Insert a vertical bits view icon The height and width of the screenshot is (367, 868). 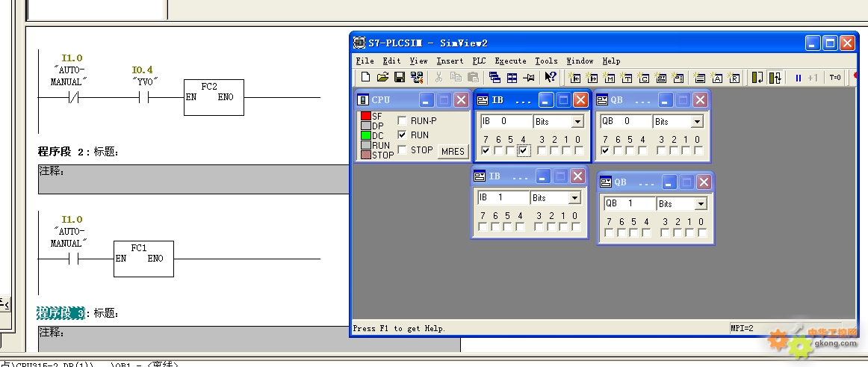point(678,78)
